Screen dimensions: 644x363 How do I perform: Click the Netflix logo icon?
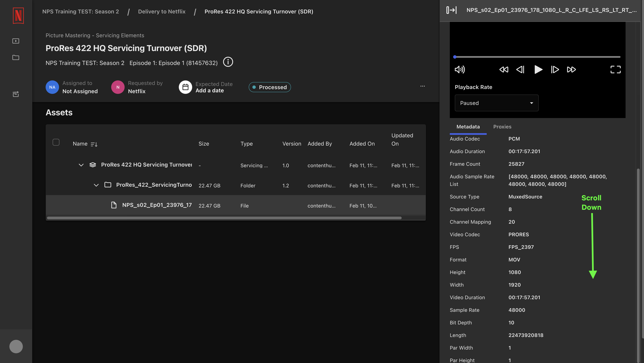point(18,15)
